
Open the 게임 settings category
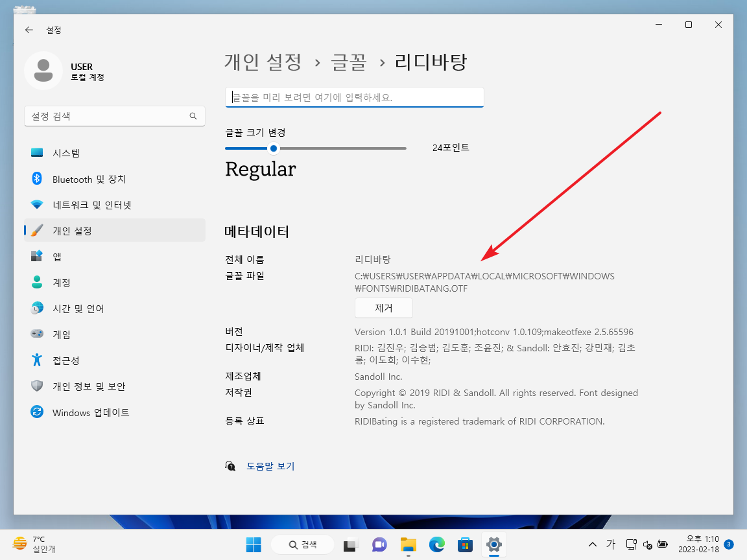(114, 334)
